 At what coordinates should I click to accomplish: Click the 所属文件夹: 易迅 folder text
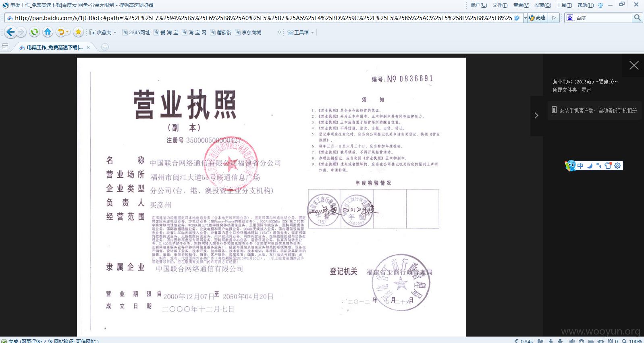coord(572,90)
